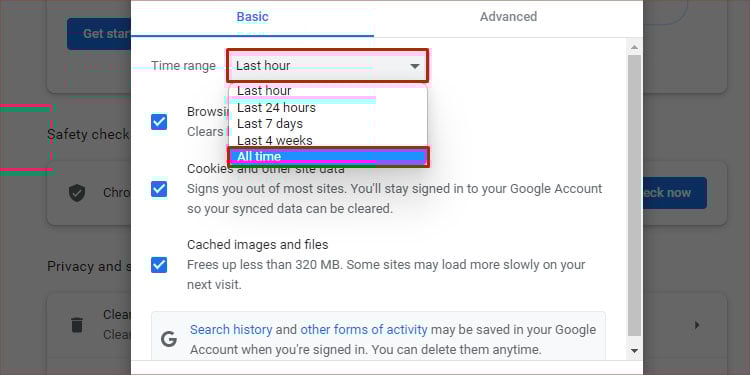This screenshot has height=375, width=750.
Task: Click the scrollbar up arrow in dialog
Action: pos(634,47)
